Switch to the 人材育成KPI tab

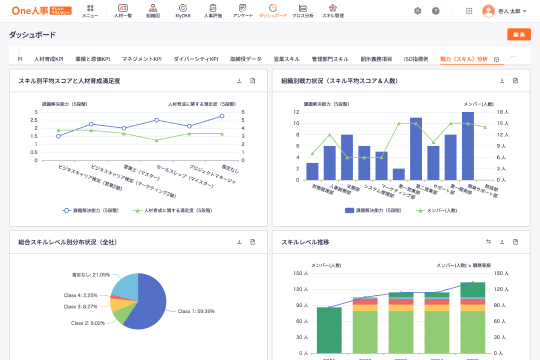49,59
